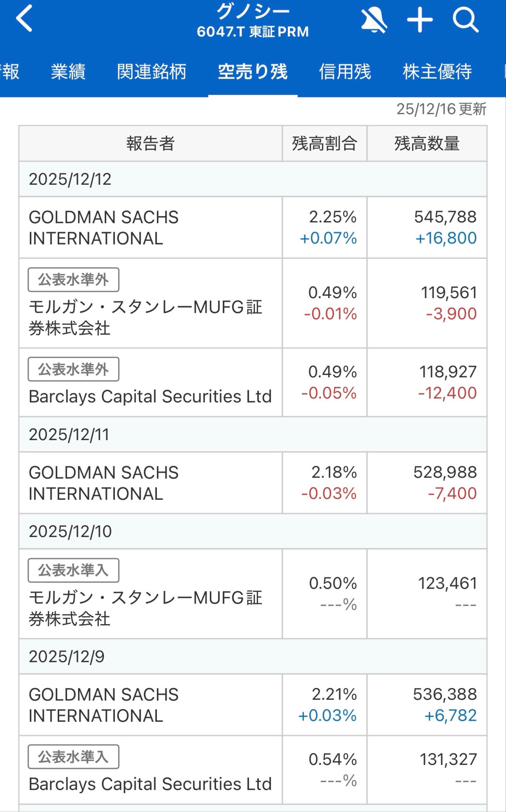Tap 公表水準外 badge above Barclays
Image resolution: width=506 pixels, height=812 pixels.
coord(73,369)
